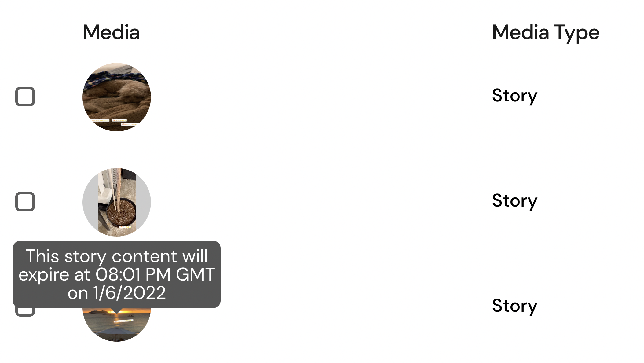The height and width of the screenshot is (363, 644).
Task: Open the sunset beach story thumbnail
Action: 117,324
